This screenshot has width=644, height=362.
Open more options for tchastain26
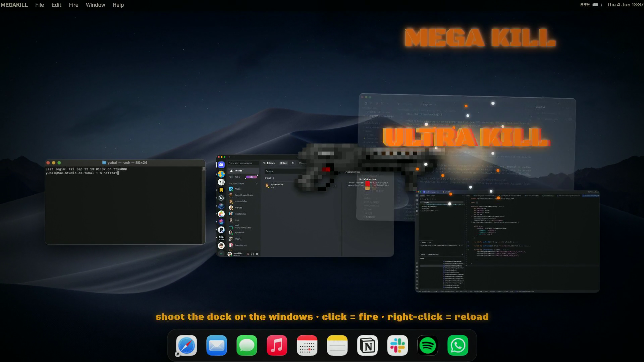[335, 186]
